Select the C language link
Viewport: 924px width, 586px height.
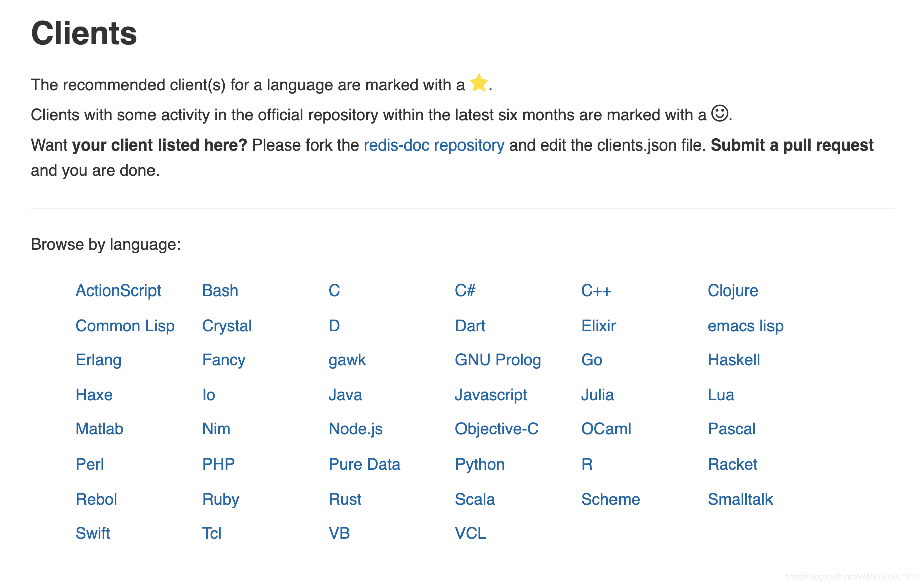coord(334,290)
